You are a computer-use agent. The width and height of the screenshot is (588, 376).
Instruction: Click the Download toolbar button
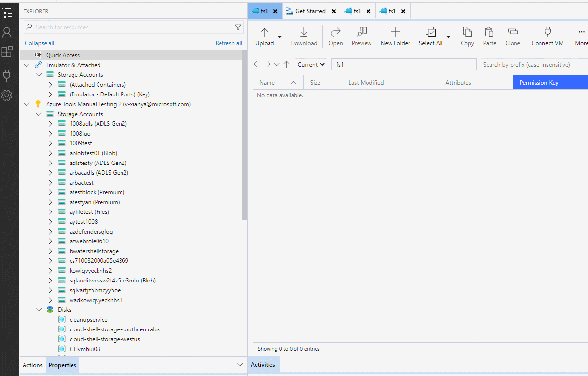(x=304, y=37)
